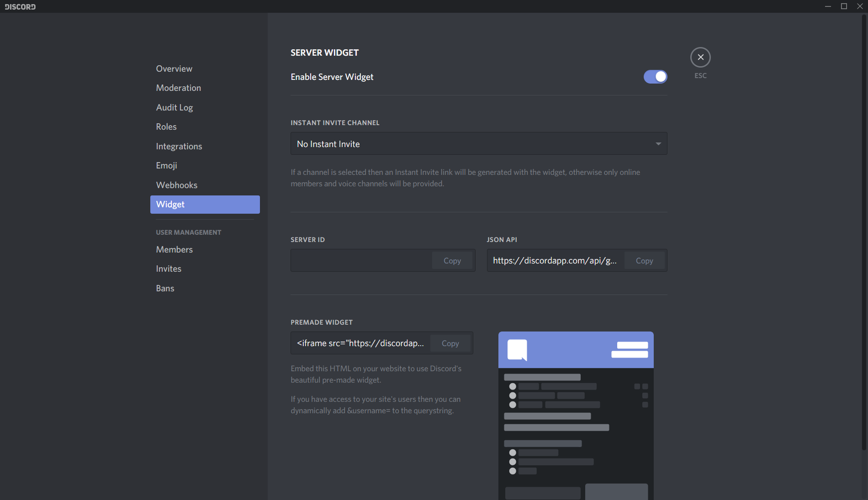Maximize the Discord window
This screenshot has width=868, height=500.
tap(844, 6)
